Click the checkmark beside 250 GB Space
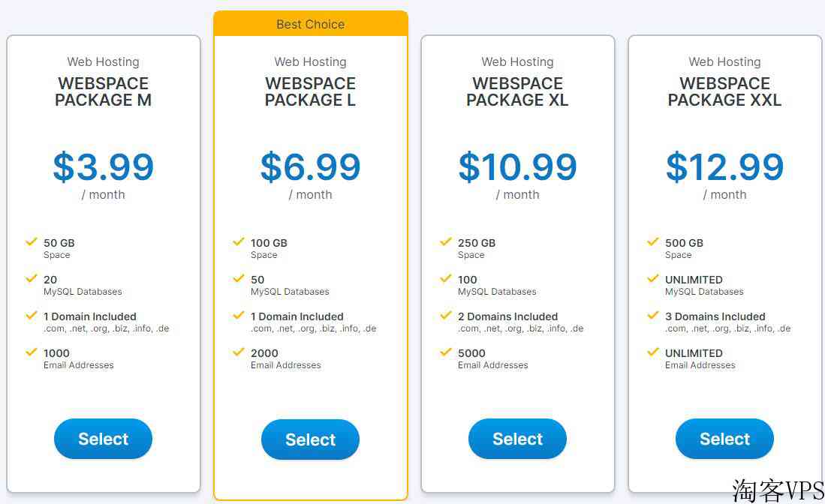This screenshot has height=504, width=825. click(446, 241)
